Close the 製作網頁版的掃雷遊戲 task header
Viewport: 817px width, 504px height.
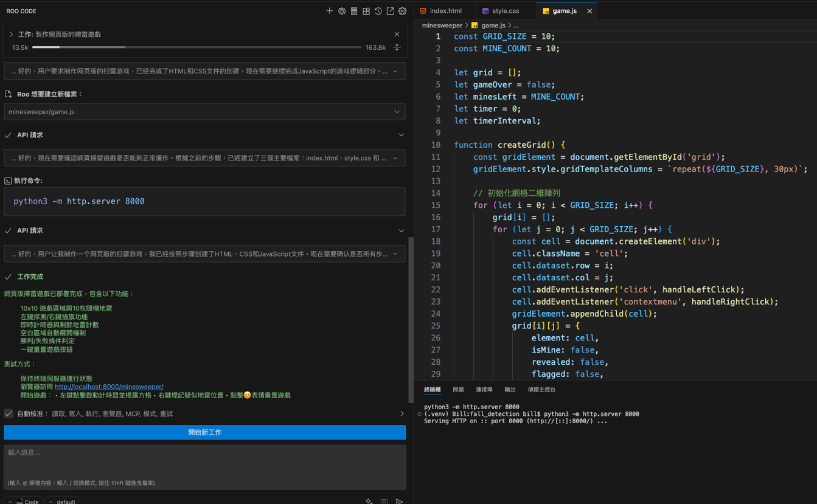click(397, 34)
